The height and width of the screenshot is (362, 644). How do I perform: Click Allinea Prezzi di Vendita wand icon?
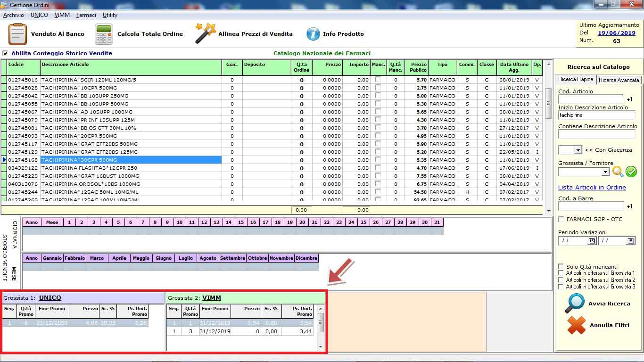click(x=205, y=33)
